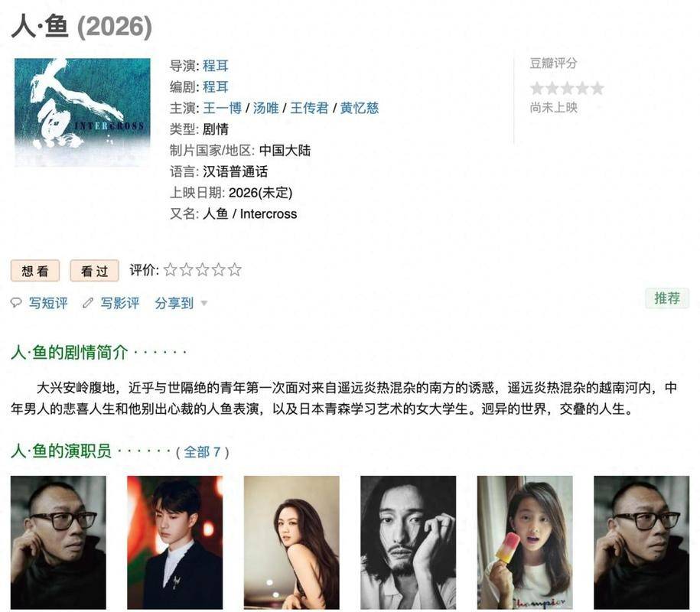Open the 人鱼 Intercross movie poster
700x612 pixels.
coord(82,112)
